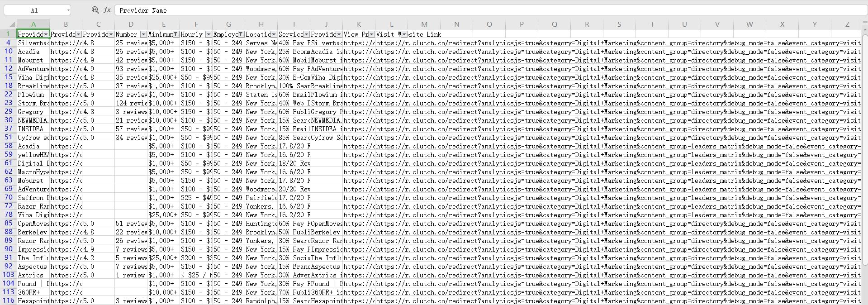Click the fx insert function icon
868x305 pixels.
(107, 10)
